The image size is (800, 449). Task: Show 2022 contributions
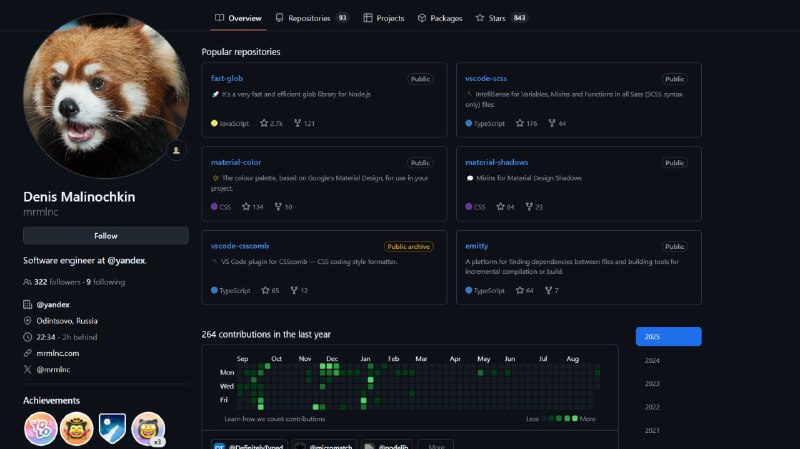click(x=652, y=407)
